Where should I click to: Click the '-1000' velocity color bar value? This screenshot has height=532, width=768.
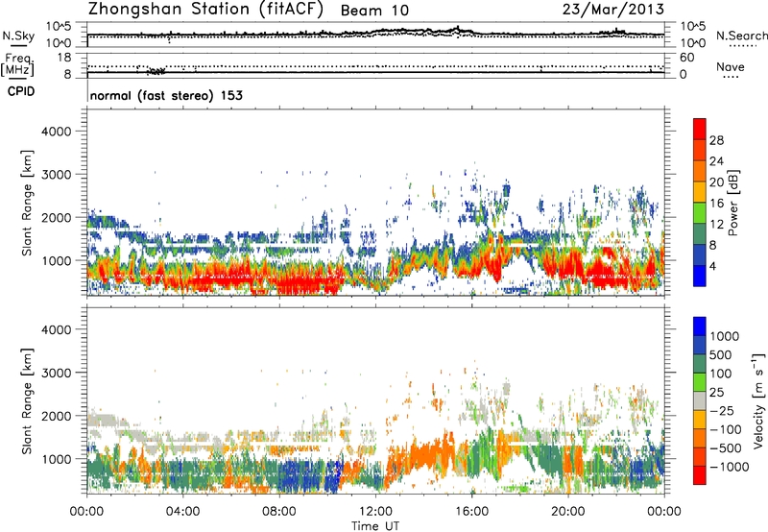(x=729, y=467)
